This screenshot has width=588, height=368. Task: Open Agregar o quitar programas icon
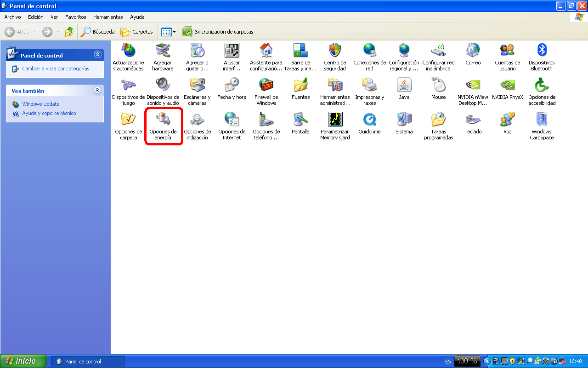click(198, 57)
